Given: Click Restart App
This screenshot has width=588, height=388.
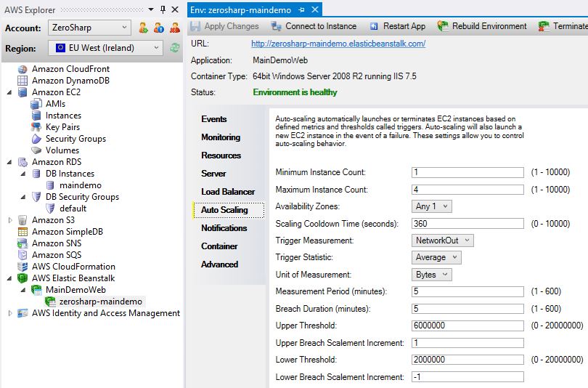Looking at the screenshot, I should click(x=398, y=26).
